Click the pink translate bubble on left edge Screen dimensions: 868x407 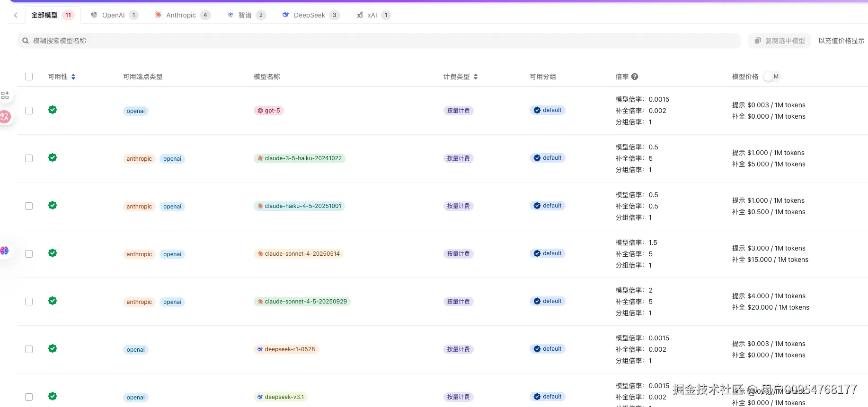[5, 117]
